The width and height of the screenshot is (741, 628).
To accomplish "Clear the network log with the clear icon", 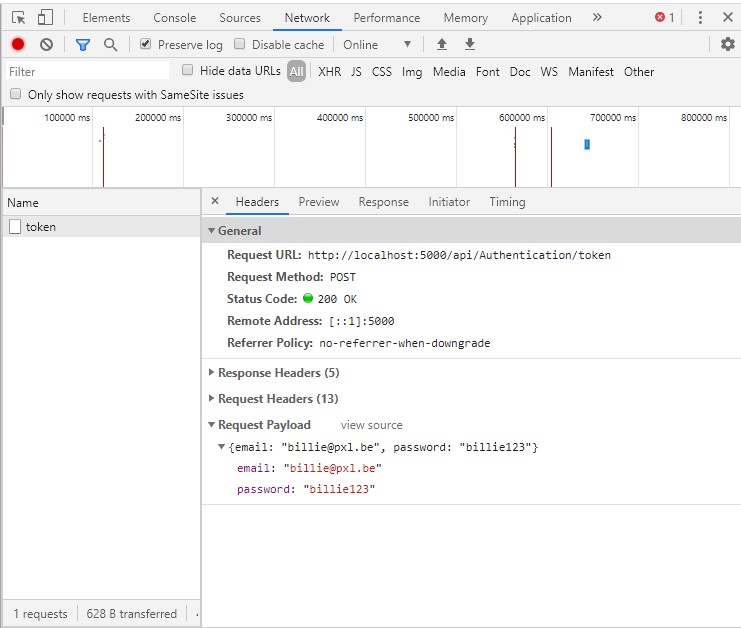I will 46,44.
